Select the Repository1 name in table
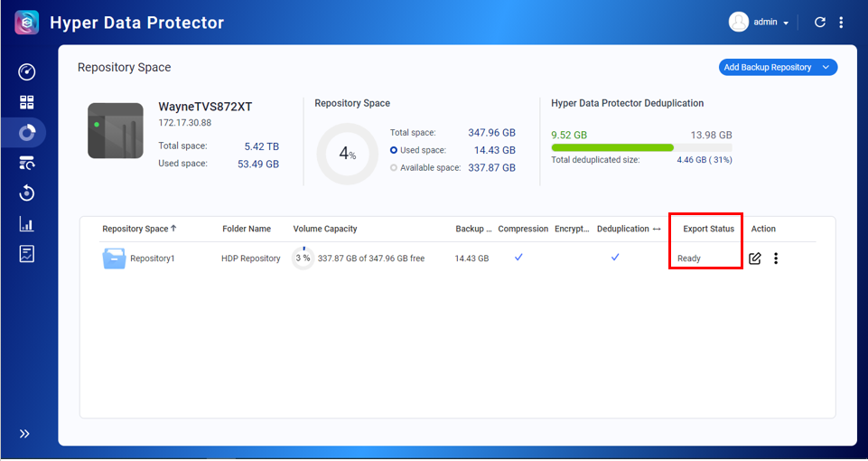The height and width of the screenshot is (461, 868). pos(153,259)
